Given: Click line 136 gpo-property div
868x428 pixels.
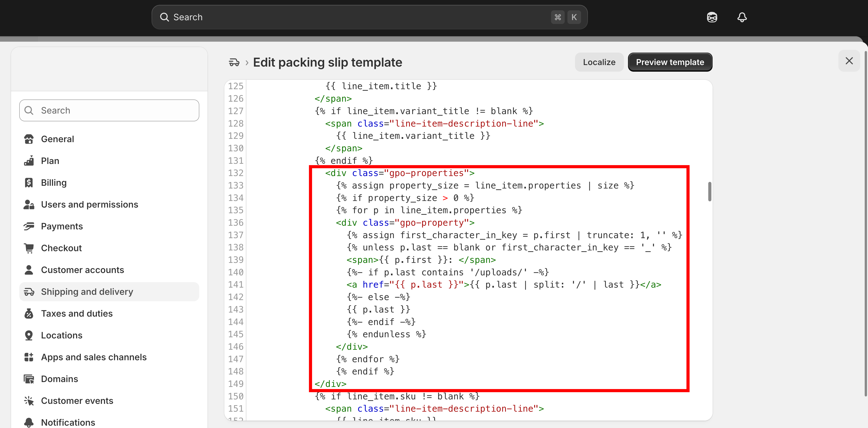Looking at the screenshot, I should (x=405, y=223).
